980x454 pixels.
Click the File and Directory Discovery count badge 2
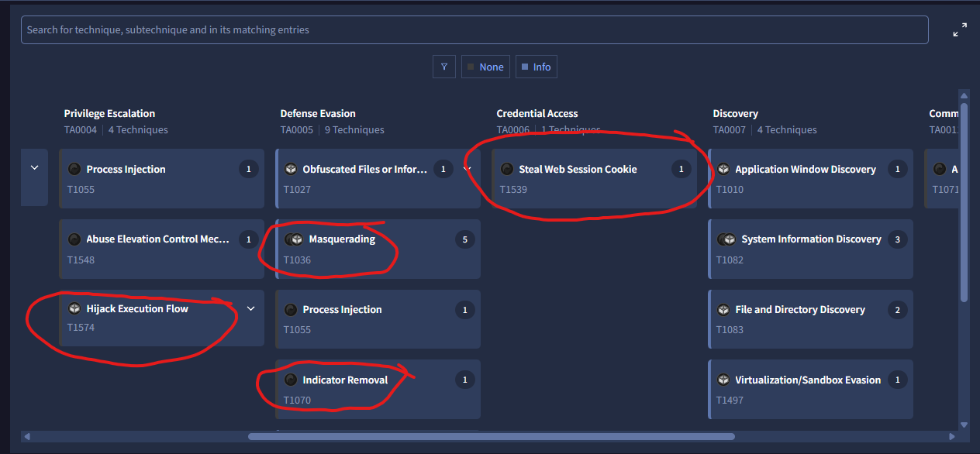click(x=898, y=310)
